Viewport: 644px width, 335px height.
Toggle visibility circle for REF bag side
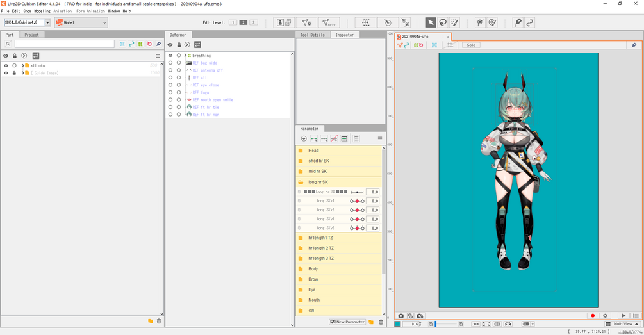(x=170, y=63)
